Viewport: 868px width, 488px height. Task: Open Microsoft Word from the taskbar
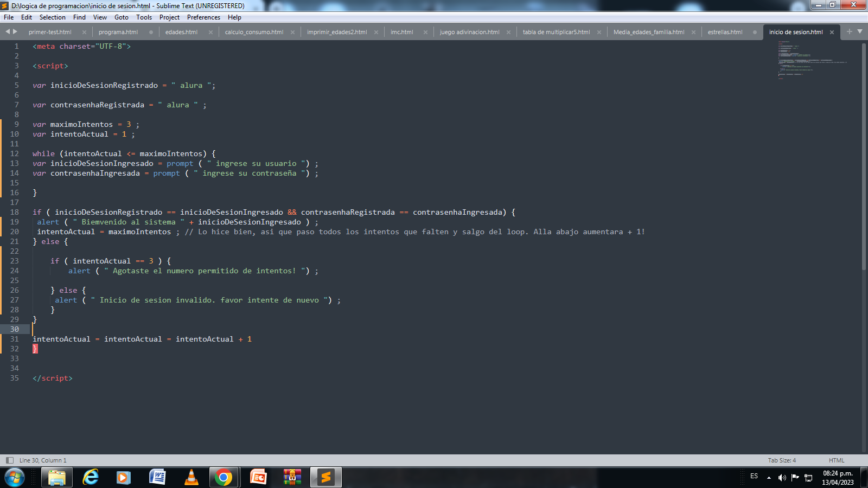click(157, 478)
